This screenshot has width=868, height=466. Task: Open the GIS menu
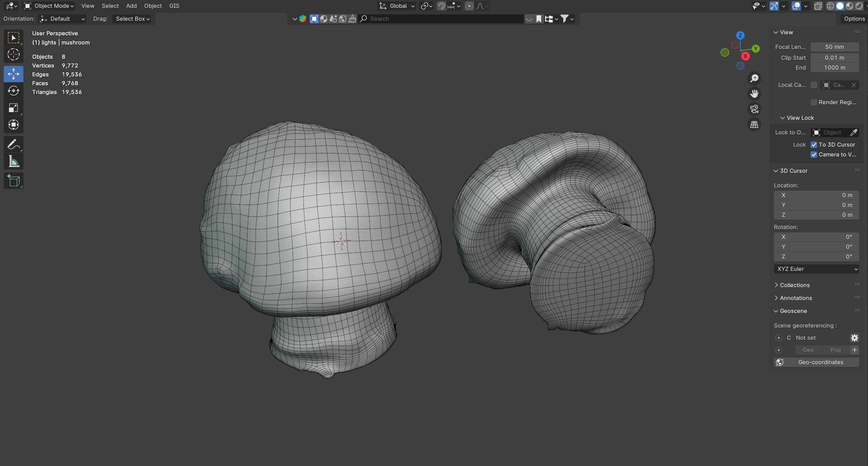[x=174, y=6]
